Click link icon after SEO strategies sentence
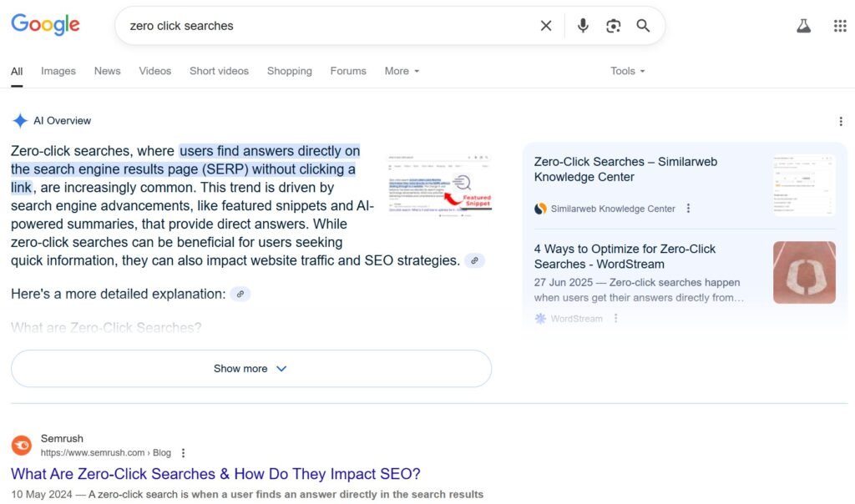 [474, 260]
